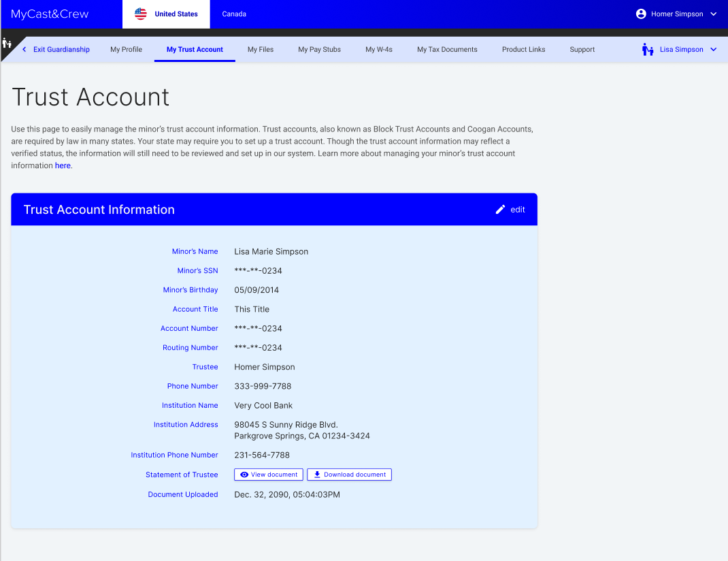This screenshot has height=561, width=728.
Task: Click the US flag icon
Action: coord(141,14)
